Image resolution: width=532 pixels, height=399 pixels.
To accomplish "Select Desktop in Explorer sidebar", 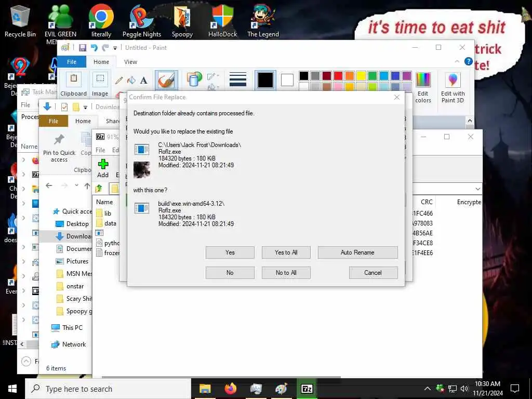I will pos(72,224).
